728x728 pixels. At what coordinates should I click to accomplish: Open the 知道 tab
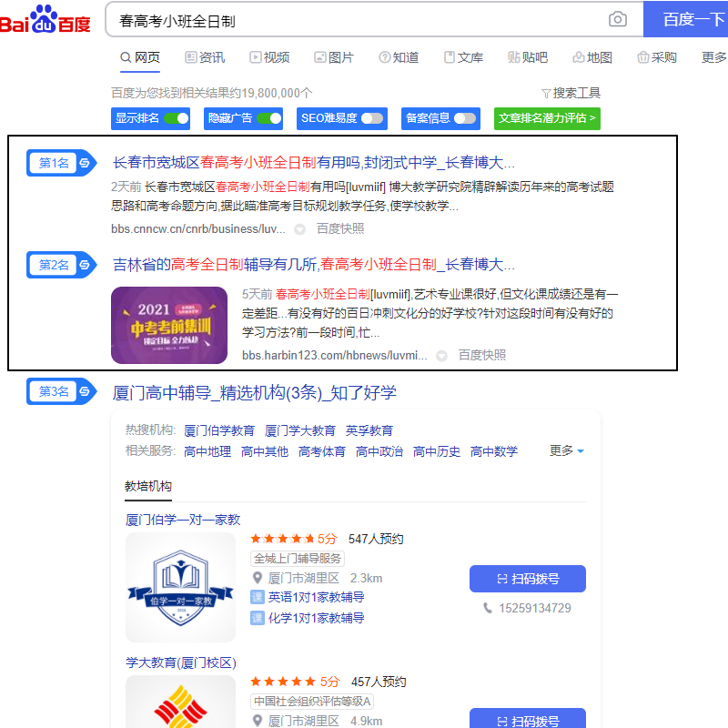coord(399,57)
